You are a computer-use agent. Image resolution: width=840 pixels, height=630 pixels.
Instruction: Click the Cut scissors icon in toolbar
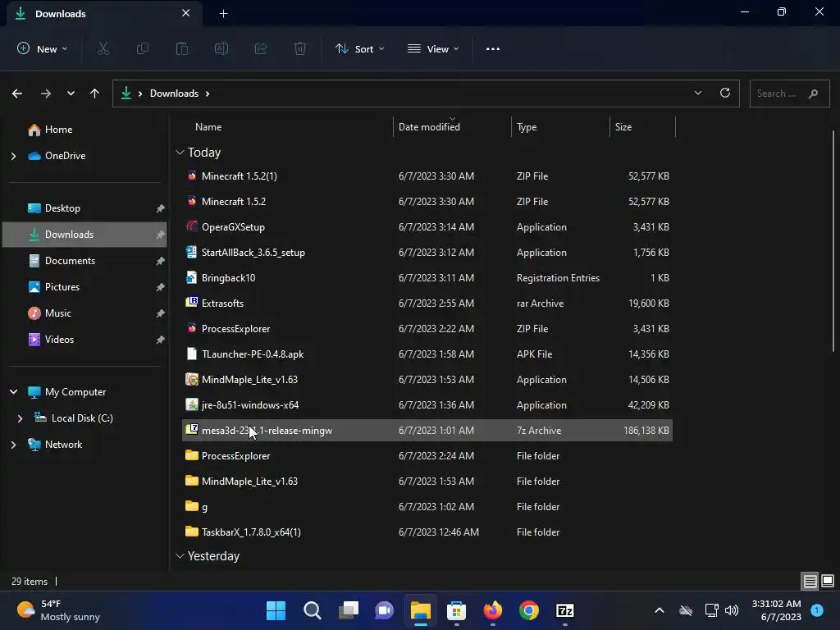coord(103,48)
